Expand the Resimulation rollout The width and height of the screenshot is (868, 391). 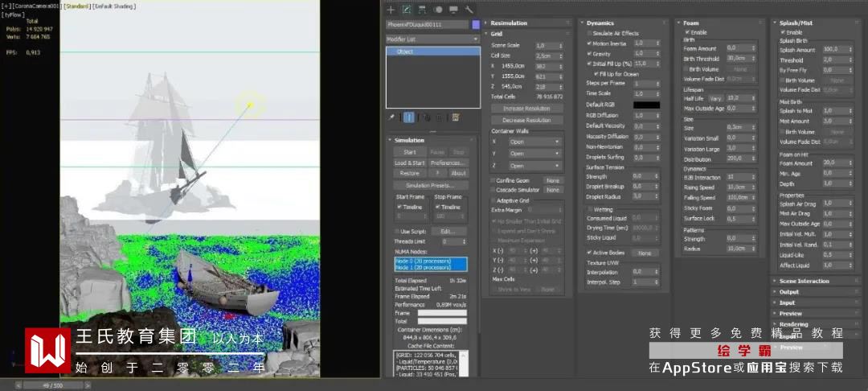pos(529,23)
